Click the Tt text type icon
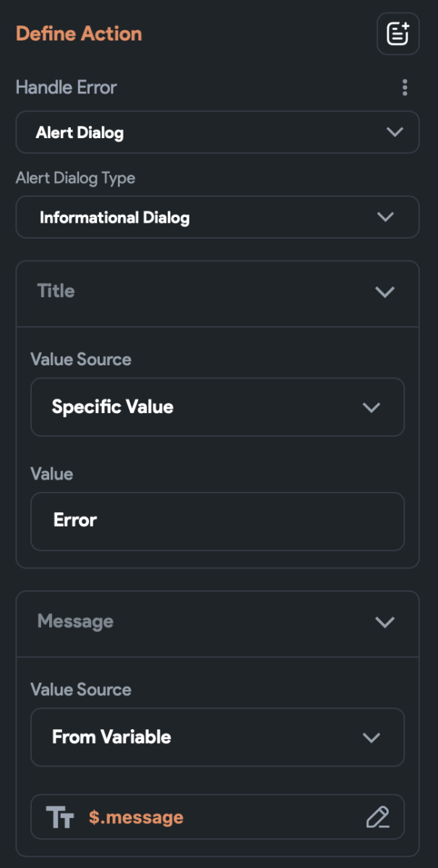 pos(60,817)
